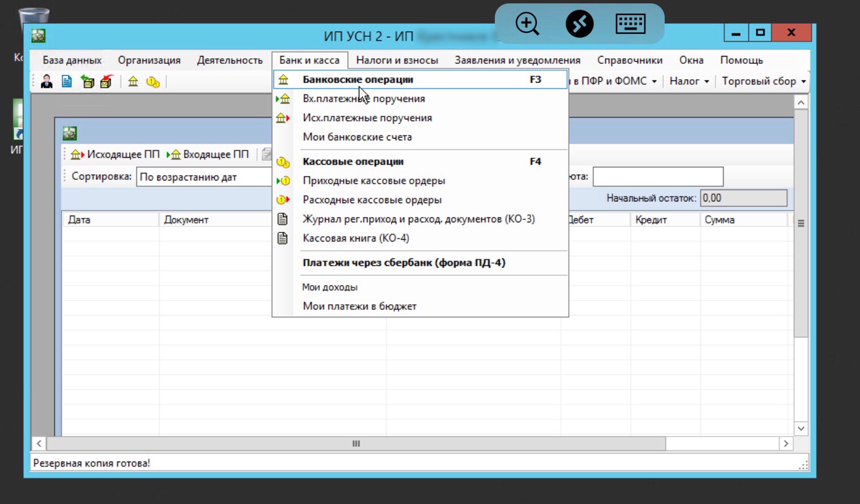Click the vertical scrollbar down arrow
This screenshot has width=860, height=504.
[801, 429]
